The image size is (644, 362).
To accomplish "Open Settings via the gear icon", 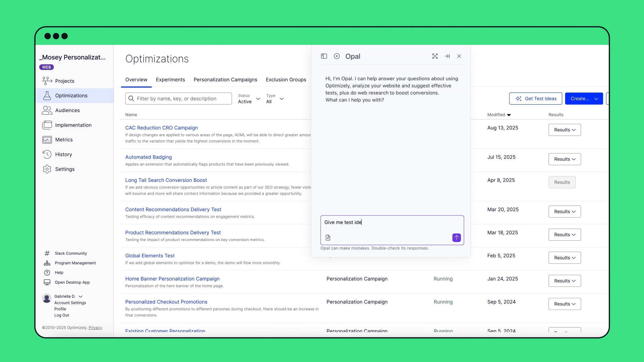I will (47, 169).
